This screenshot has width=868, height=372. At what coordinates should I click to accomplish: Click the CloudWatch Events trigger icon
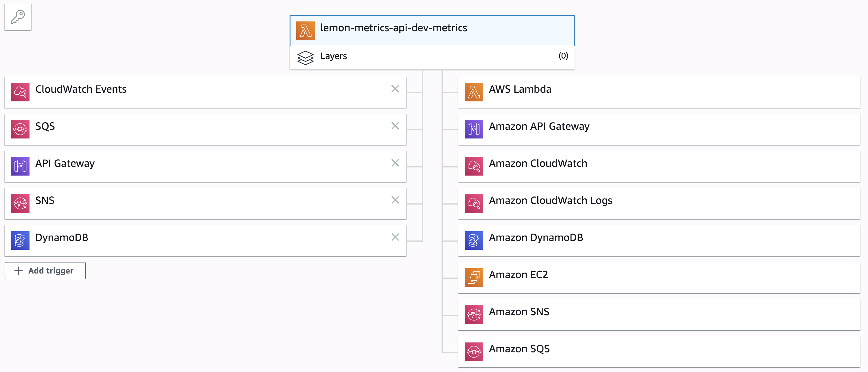(20, 92)
